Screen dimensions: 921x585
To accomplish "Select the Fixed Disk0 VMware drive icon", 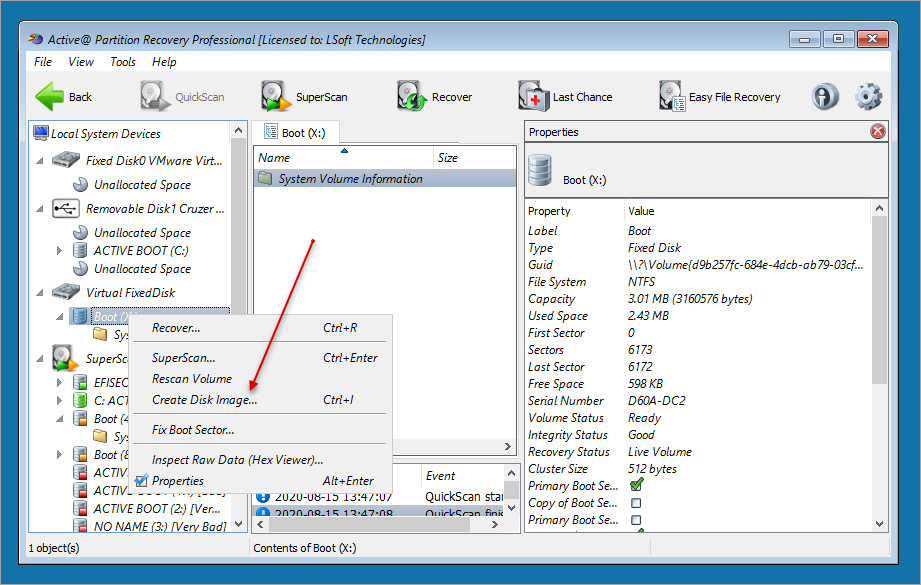I will [66, 160].
